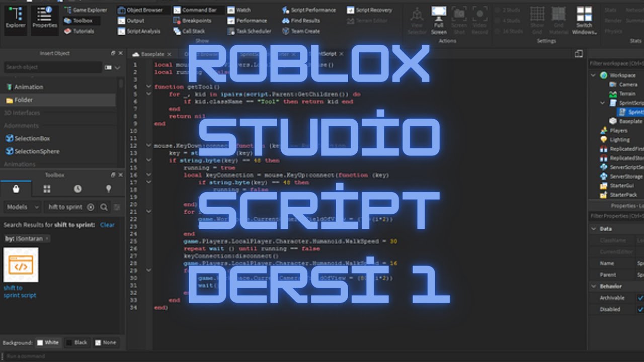Show the Object Browser window
Image resolution: width=644 pixels, height=362 pixels.
click(140, 10)
